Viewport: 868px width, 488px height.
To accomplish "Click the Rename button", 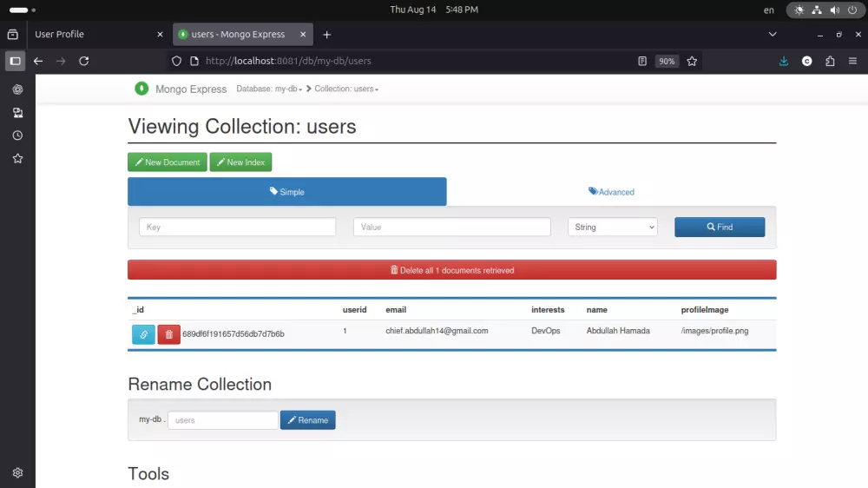I will pos(308,420).
